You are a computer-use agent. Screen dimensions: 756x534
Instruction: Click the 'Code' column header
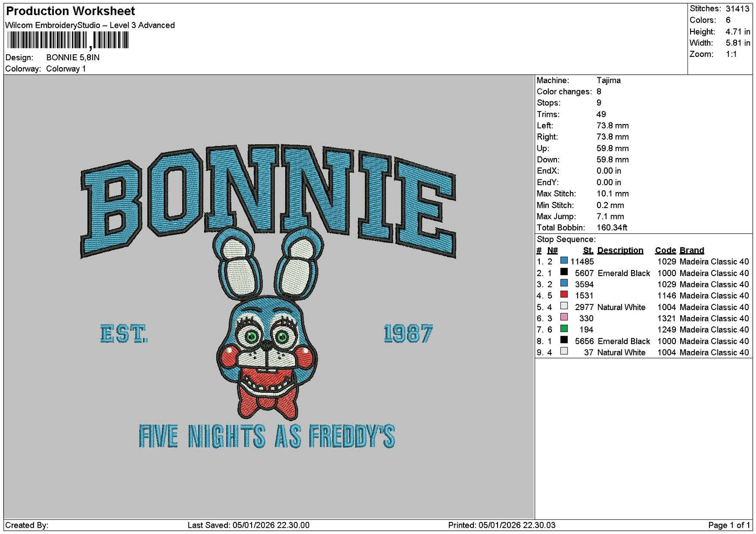point(665,251)
